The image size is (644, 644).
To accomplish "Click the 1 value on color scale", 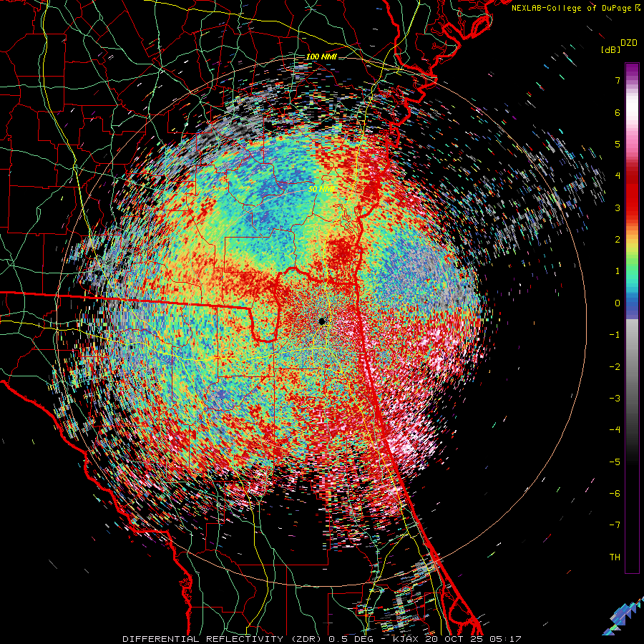I will coord(618,271).
